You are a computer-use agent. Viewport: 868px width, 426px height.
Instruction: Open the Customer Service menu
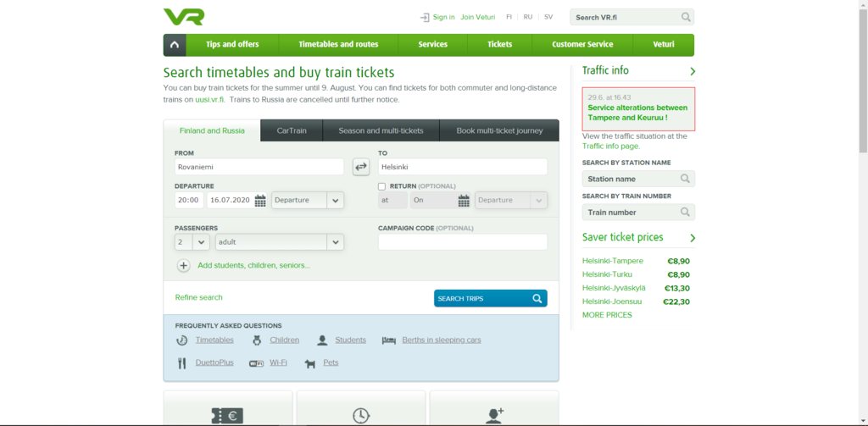tap(582, 45)
